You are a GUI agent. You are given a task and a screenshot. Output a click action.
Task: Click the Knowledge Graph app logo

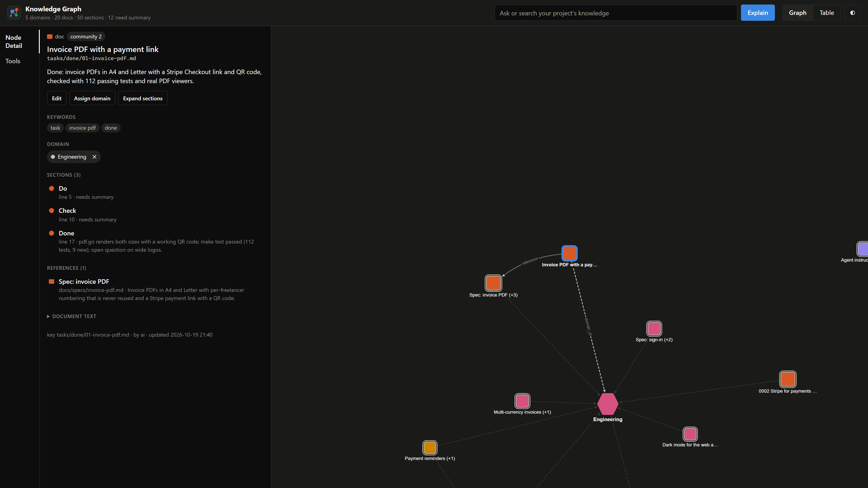(x=14, y=13)
